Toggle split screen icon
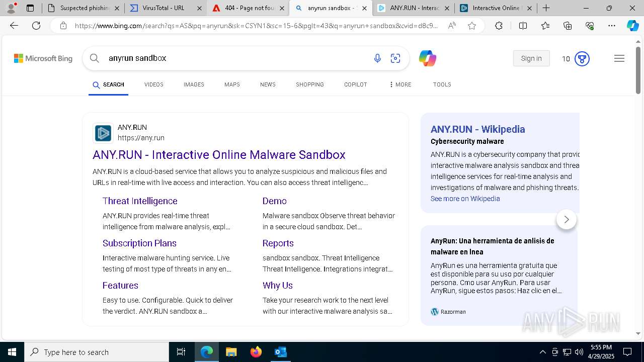 click(x=523, y=26)
